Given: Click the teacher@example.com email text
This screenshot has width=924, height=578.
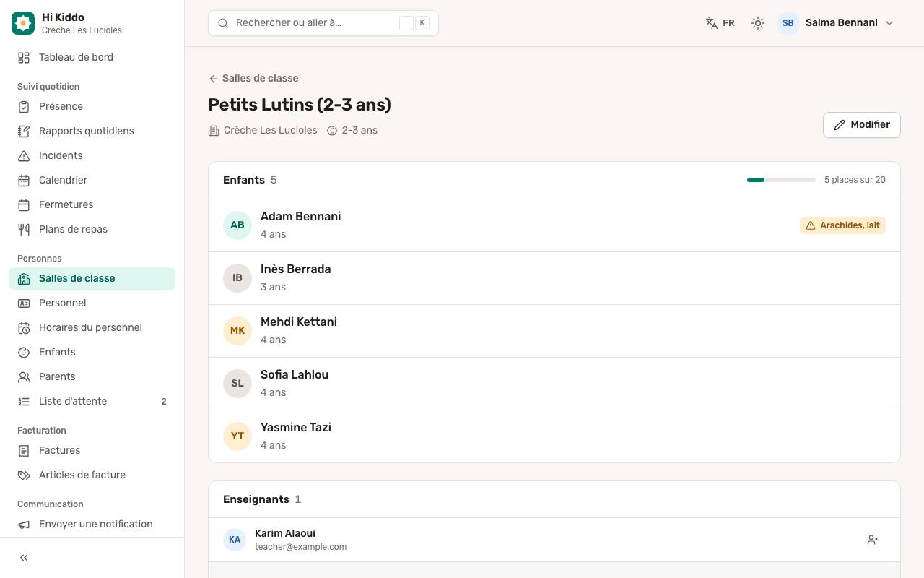Looking at the screenshot, I should [x=300, y=547].
